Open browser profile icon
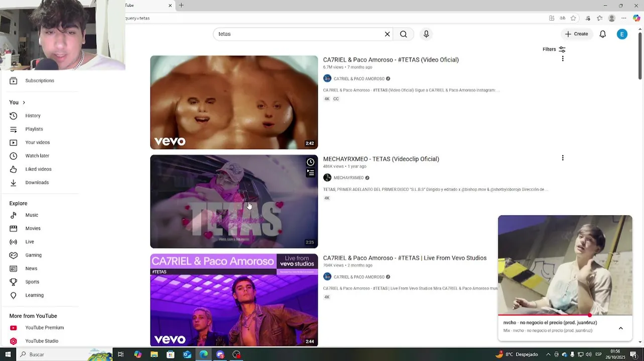Screen dimensions: 644x361 pyautogui.click(x=611, y=18)
